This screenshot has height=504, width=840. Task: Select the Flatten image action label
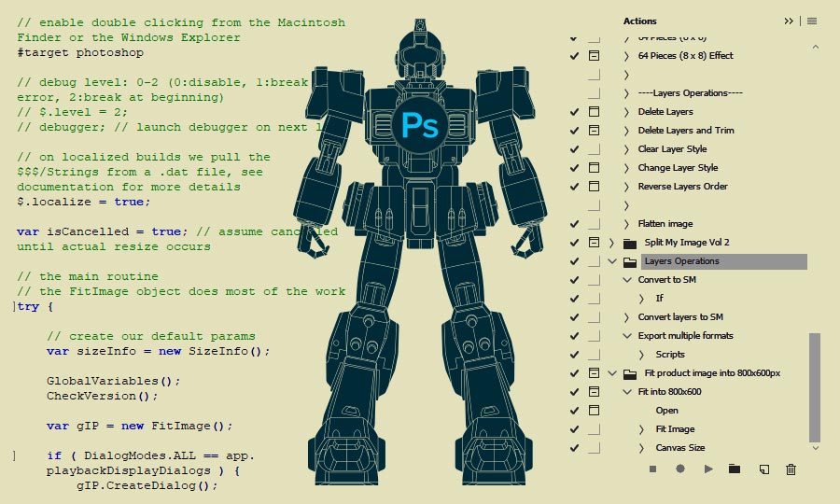(x=665, y=223)
